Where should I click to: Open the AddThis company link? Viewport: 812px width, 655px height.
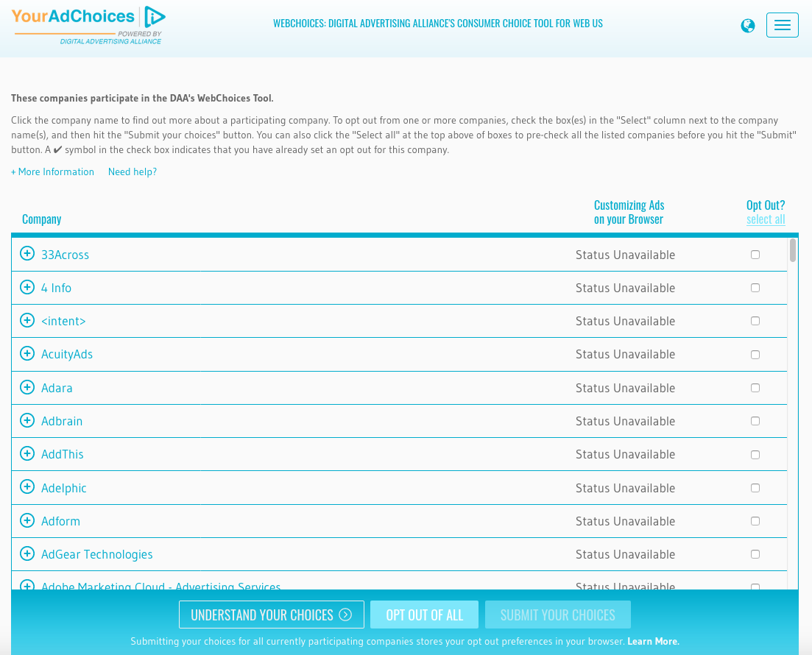pyautogui.click(x=62, y=454)
